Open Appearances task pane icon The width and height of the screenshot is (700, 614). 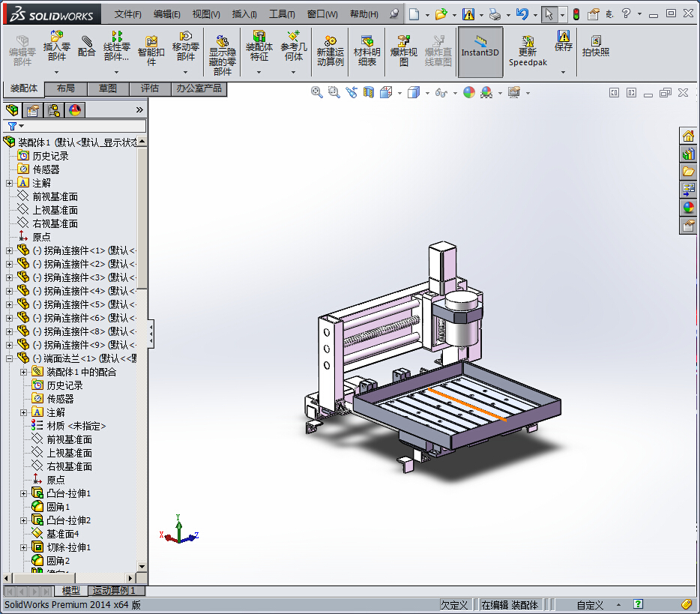(688, 208)
